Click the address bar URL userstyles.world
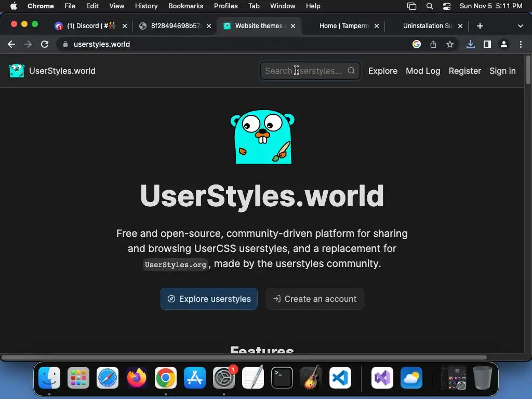The height and width of the screenshot is (399, 532). tap(102, 44)
